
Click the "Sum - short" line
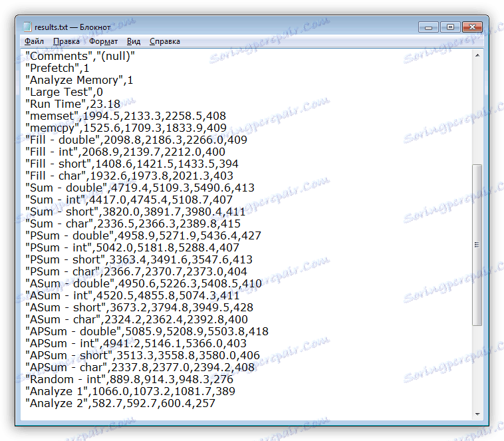point(136,212)
